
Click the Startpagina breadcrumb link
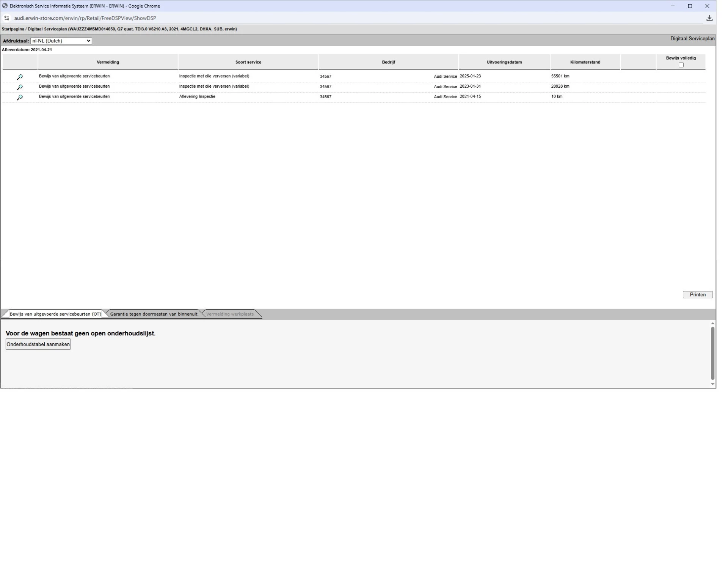[x=13, y=29]
